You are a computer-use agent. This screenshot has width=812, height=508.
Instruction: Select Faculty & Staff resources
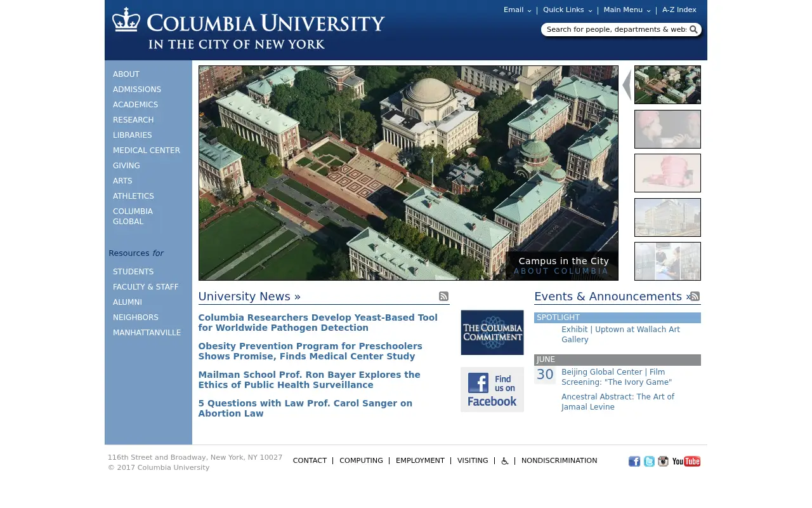[x=146, y=287]
